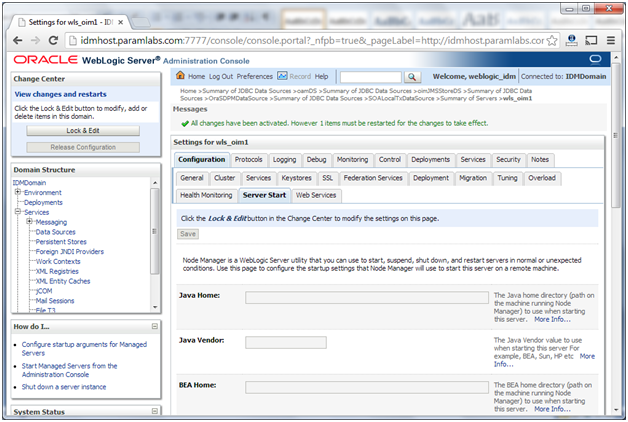Click the IDMDomain root node

[29, 183]
